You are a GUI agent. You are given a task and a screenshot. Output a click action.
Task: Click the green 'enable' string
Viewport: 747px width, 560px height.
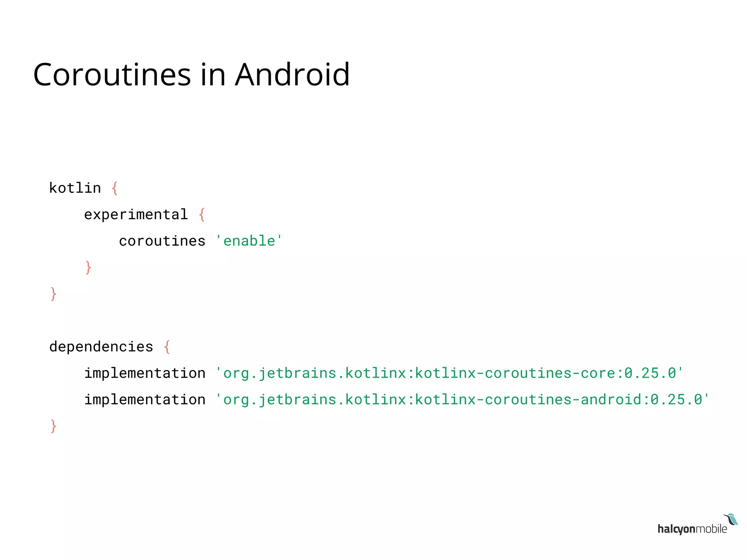pos(249,241)
